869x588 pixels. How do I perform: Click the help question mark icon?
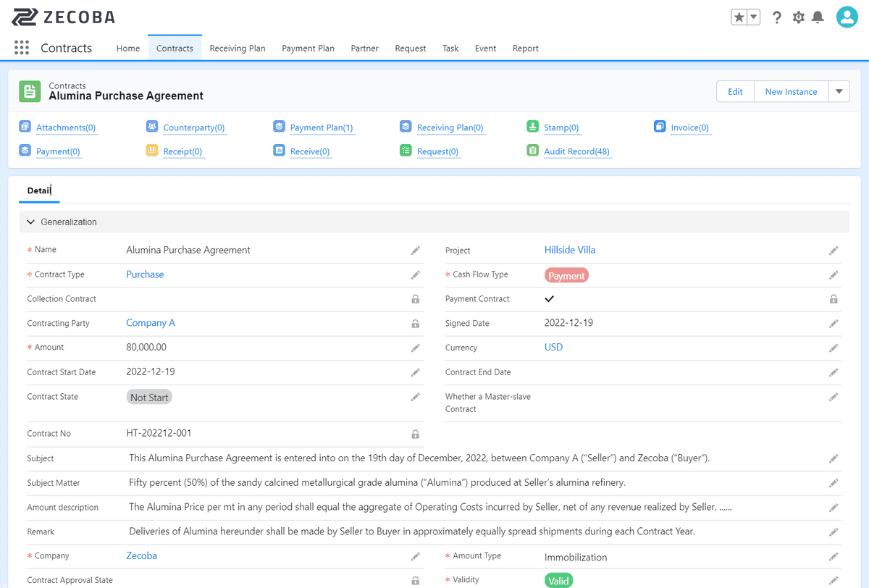coord(777,17)
